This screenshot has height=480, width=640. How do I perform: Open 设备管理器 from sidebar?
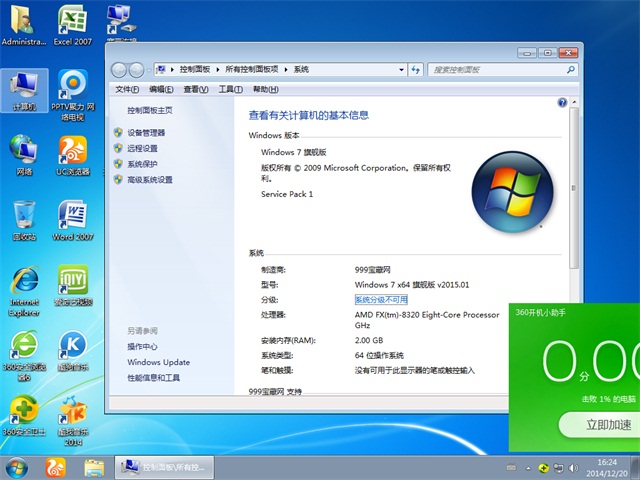[146, 133]
